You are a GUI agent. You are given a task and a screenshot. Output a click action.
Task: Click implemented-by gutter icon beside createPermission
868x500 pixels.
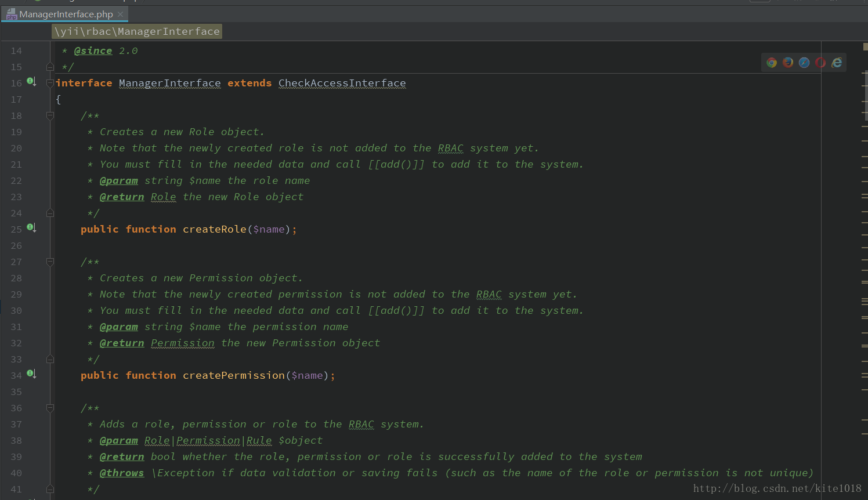tap(31, 374)
